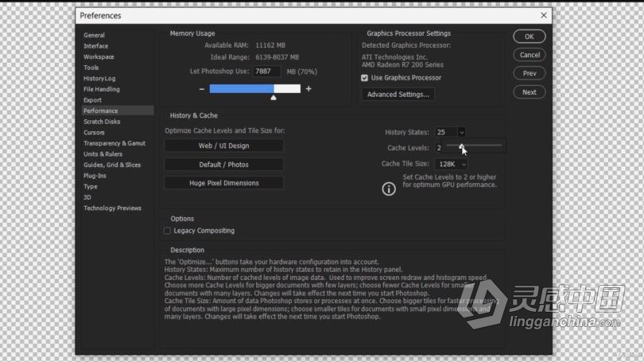Open Advanced Settings for graphics processor
This screenshot has height=362, width=644.
[398, 94]
